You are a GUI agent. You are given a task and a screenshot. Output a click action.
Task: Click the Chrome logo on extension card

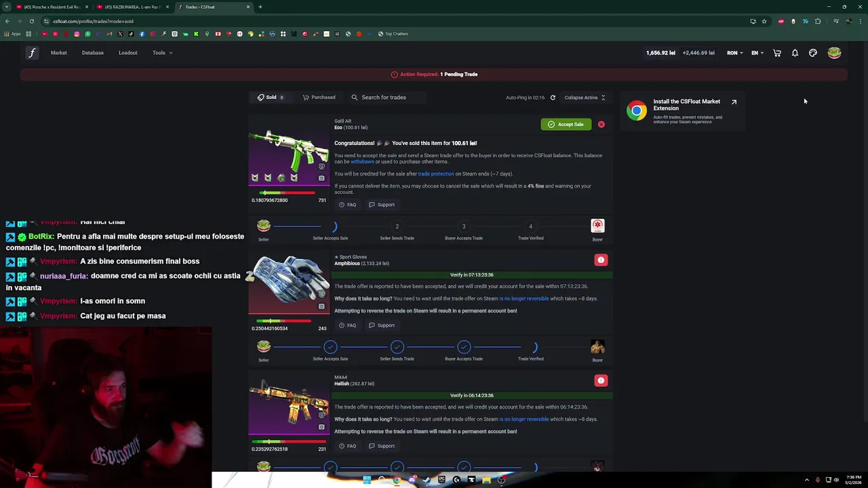pyautogui.click(x=637, y=111)
